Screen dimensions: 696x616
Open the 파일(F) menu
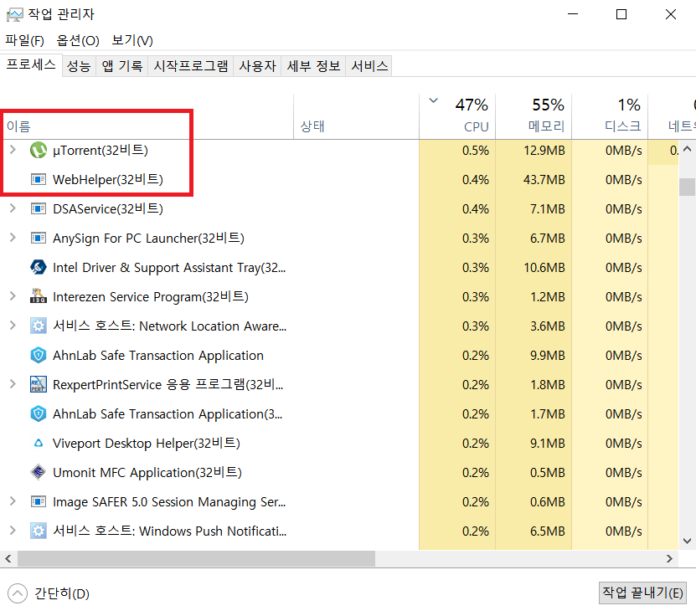coord(24,40)
